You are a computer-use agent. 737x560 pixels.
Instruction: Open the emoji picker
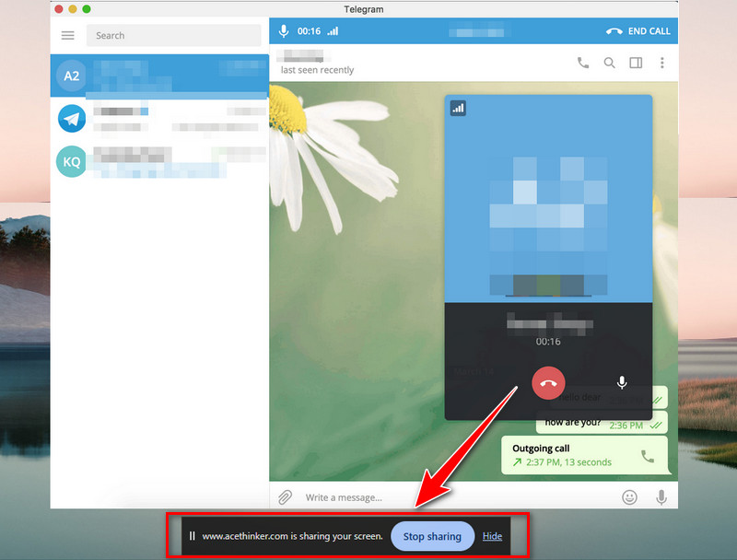tap(629, 497)
